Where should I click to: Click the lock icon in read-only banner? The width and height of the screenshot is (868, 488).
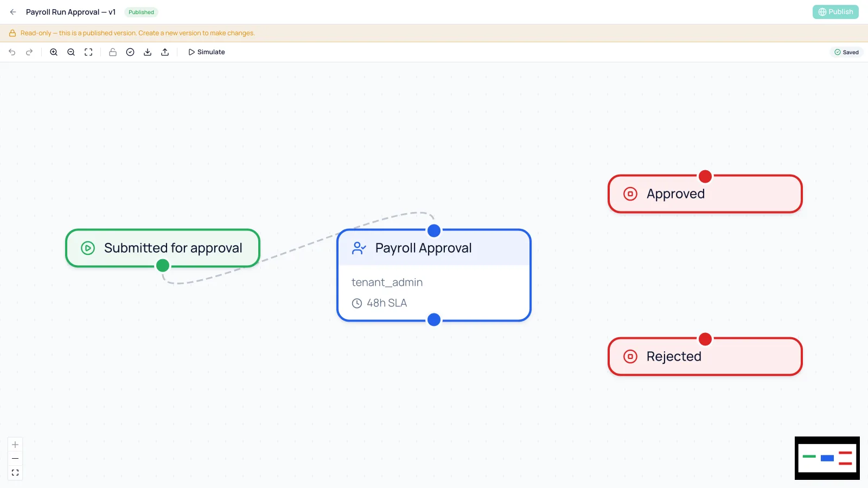click(x=12, y=33)
